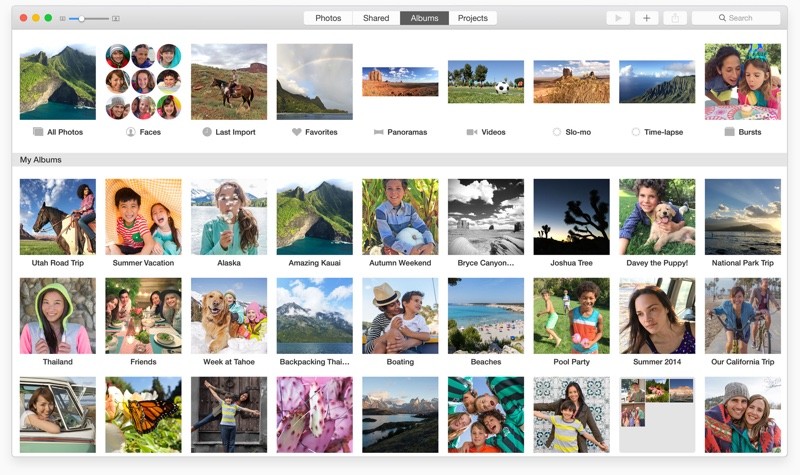Select the Projects tab

[x=473, y=18]
